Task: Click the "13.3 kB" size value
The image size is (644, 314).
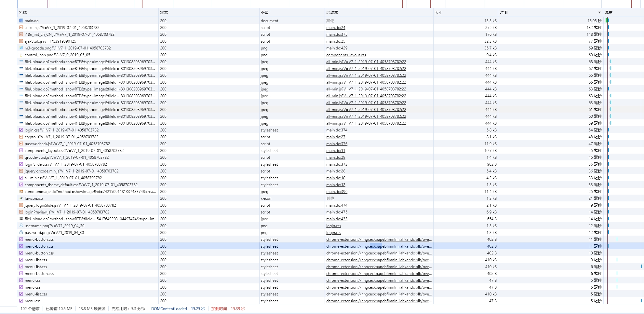Action: 490,21
